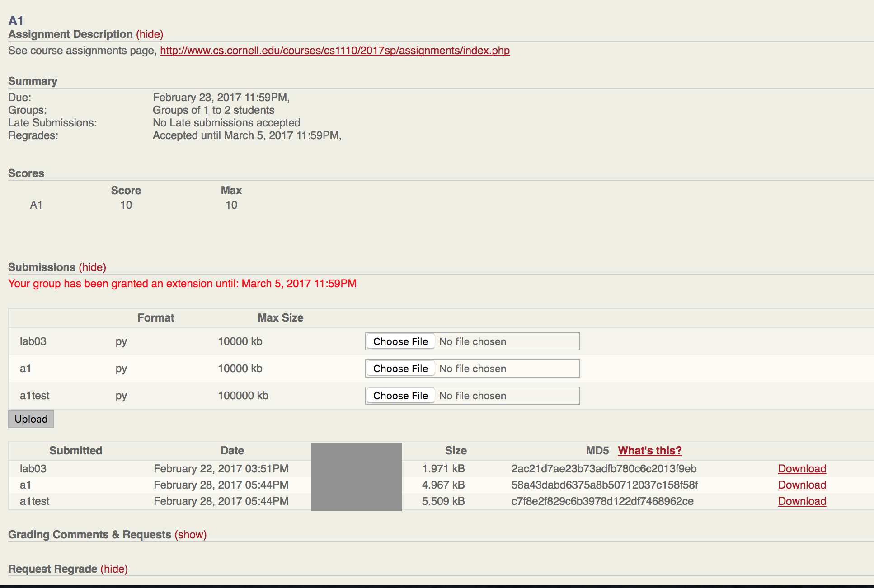Choose a file for a1
Screen dimensions: 874x588
point(400,369)
